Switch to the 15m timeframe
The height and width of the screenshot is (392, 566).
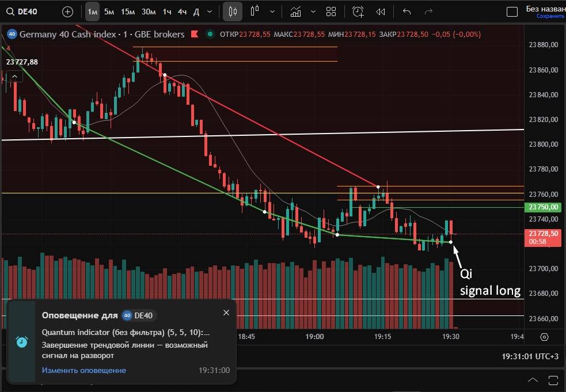pyautogui.click(x=128, y=12)
